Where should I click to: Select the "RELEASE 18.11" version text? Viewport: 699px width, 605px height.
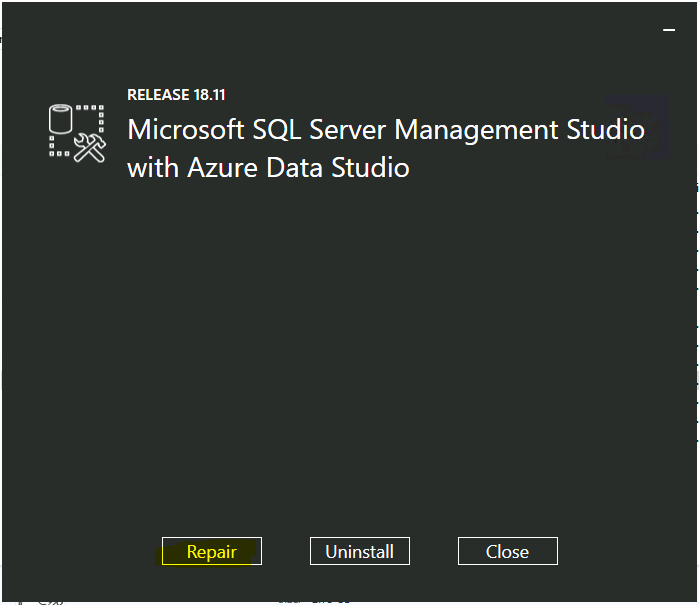pyautogui.click(x=176, y=95)
